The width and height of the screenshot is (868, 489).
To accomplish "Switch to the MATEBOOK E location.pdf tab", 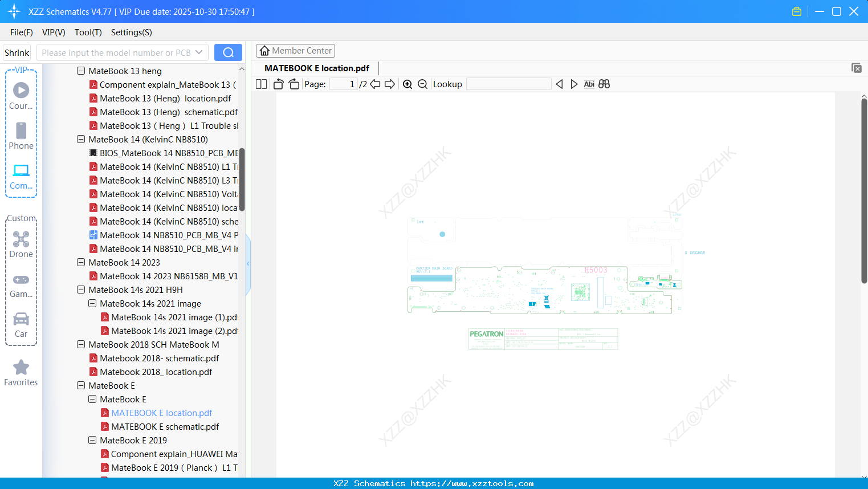I will [316, 68].
